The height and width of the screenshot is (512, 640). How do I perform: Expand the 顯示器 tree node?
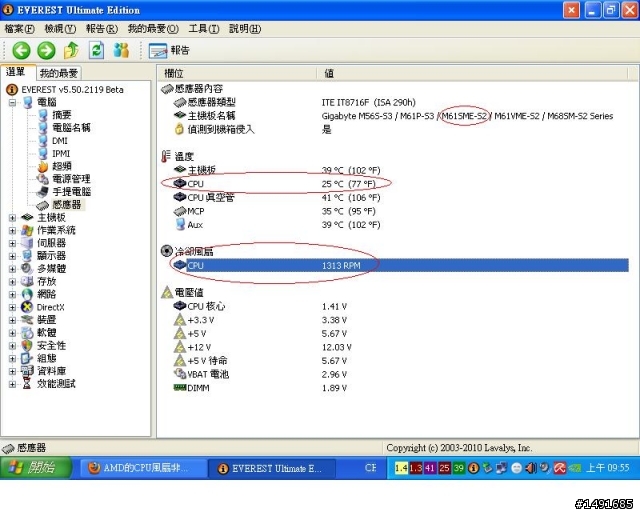tap(12, 256)
